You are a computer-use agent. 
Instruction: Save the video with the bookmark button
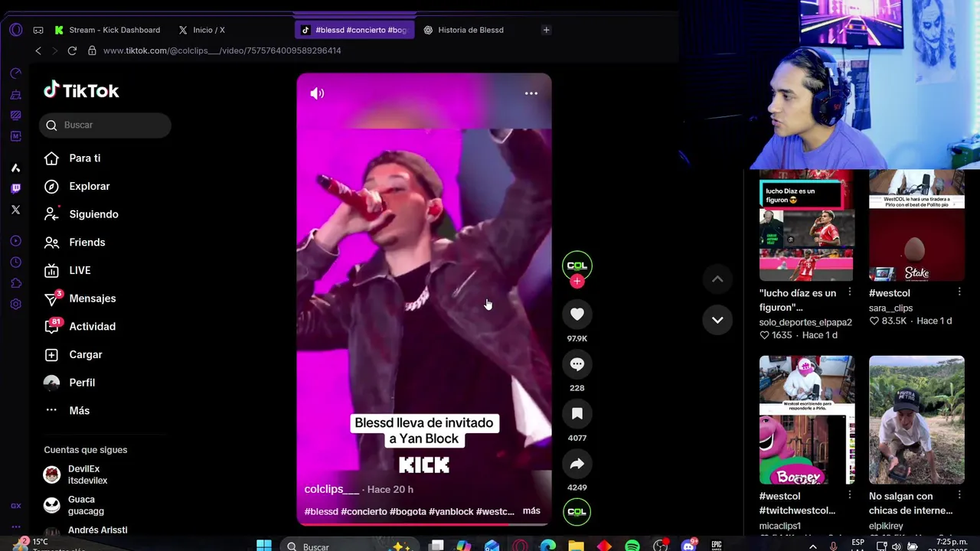pyautogui.click(x=577, y=414)
